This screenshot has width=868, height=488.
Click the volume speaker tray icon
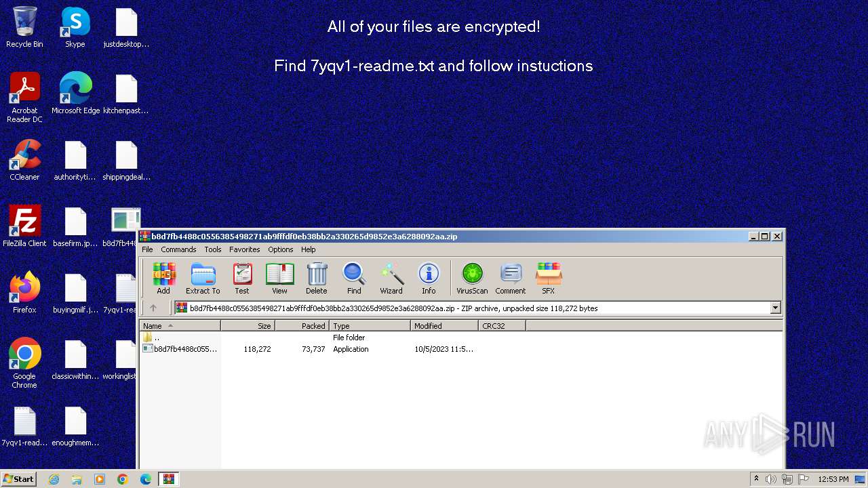pyautogui.click(x=771, y=479)
